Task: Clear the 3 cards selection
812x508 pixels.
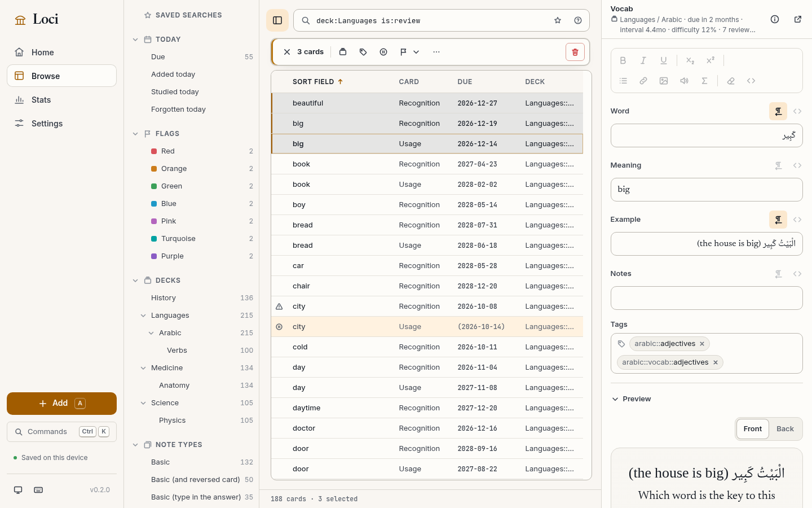Action: point(287,52)
